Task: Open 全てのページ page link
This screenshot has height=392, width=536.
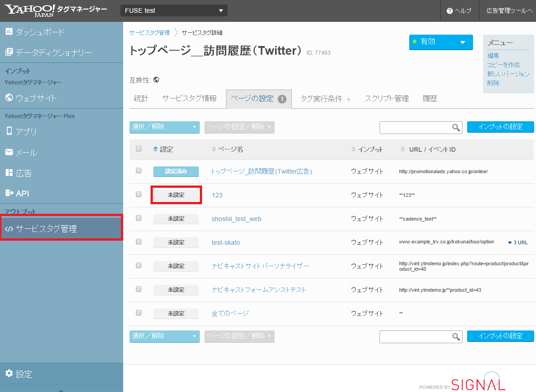Action: pyautogui.click(x=230, y=314)
